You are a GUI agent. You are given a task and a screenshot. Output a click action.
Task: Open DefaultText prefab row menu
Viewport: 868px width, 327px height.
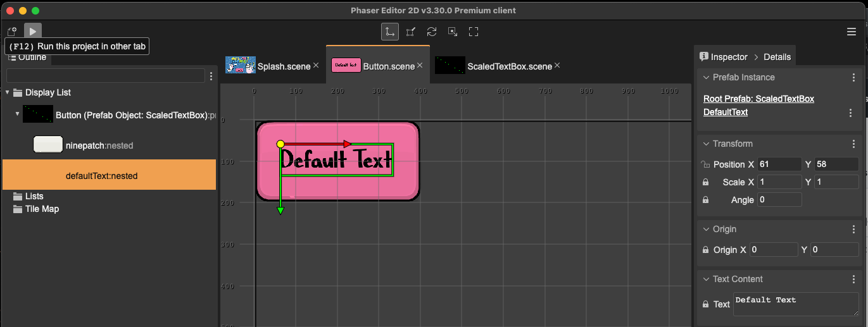850,113
